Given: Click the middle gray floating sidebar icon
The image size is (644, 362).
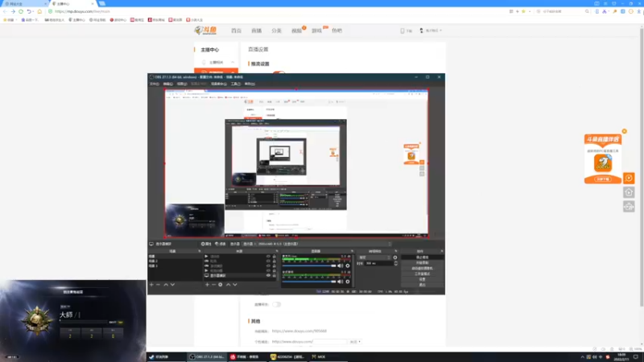Looking at the screenshot, I should tap(629, 192).
